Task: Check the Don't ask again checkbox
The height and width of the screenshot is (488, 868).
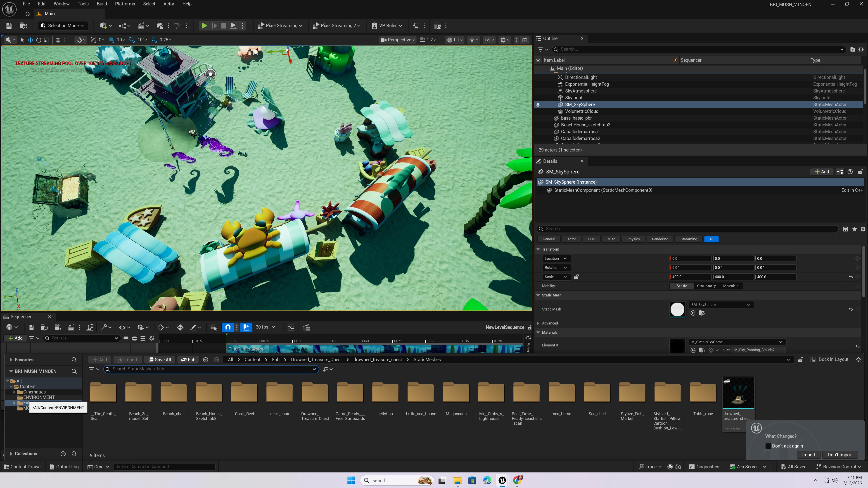Action: 768,445
